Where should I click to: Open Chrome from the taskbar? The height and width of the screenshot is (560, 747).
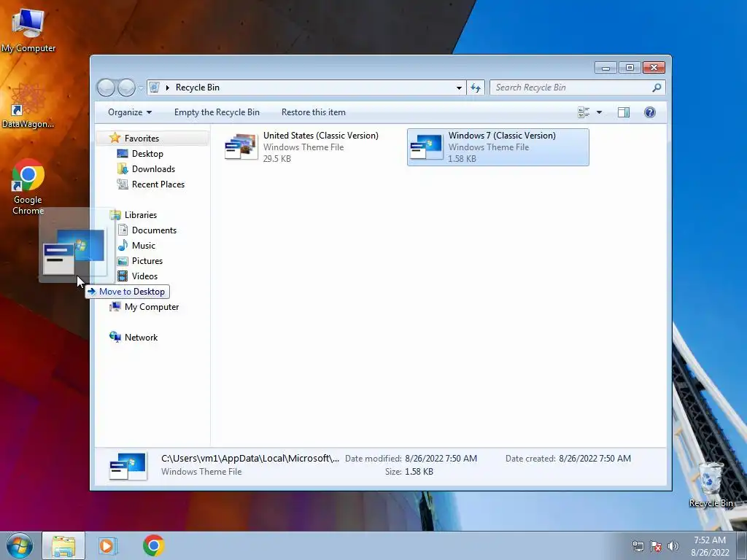pyautogui.click(x=153, y=545)
